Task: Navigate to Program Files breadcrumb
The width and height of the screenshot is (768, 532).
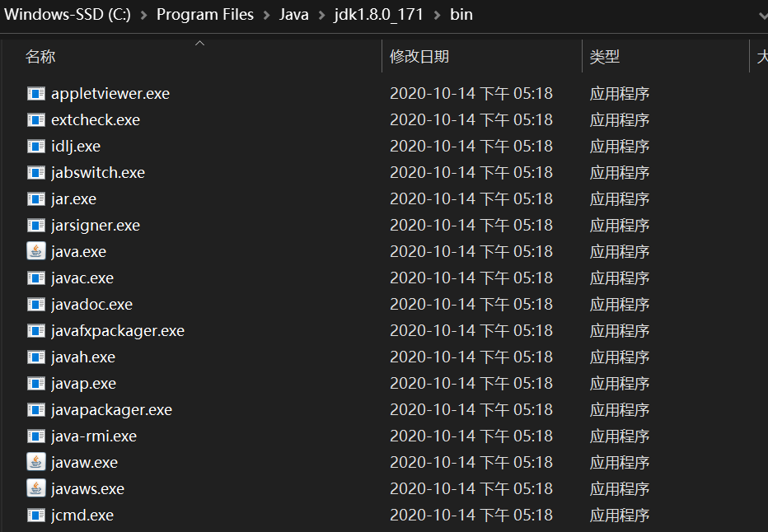Action: (x=204, y=14)
